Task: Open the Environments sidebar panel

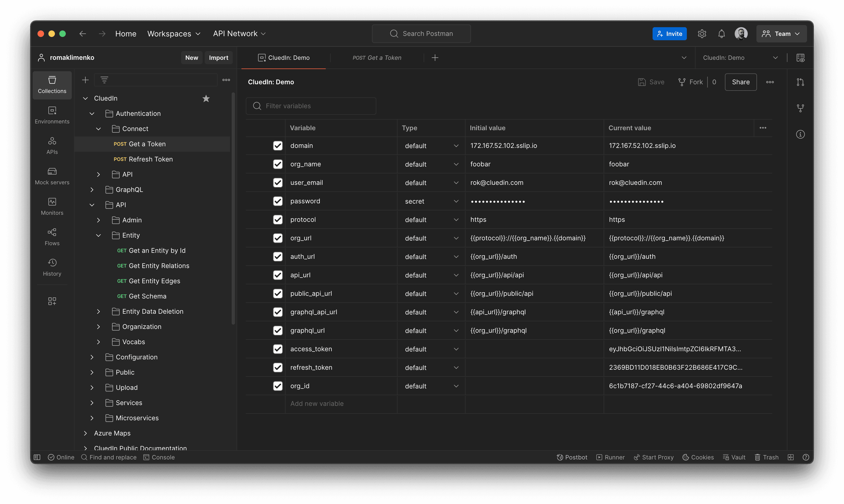Action: [x=52, y=115]
